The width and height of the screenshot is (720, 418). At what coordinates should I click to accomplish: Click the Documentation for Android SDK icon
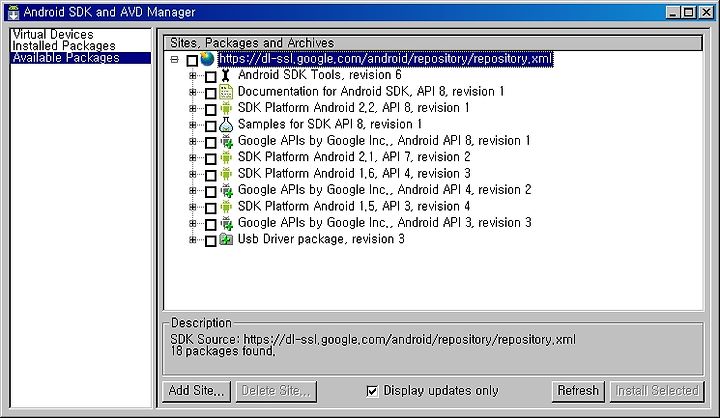(225, 92)
